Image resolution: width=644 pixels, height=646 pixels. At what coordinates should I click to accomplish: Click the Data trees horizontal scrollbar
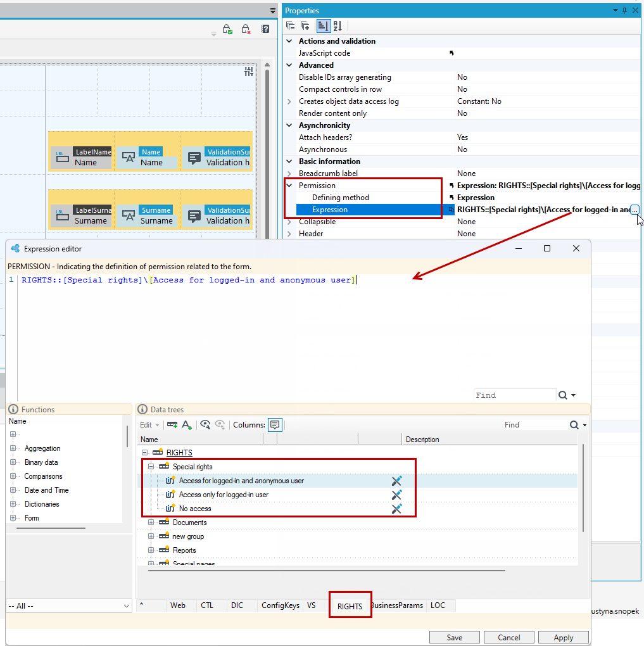coord(326,571)
